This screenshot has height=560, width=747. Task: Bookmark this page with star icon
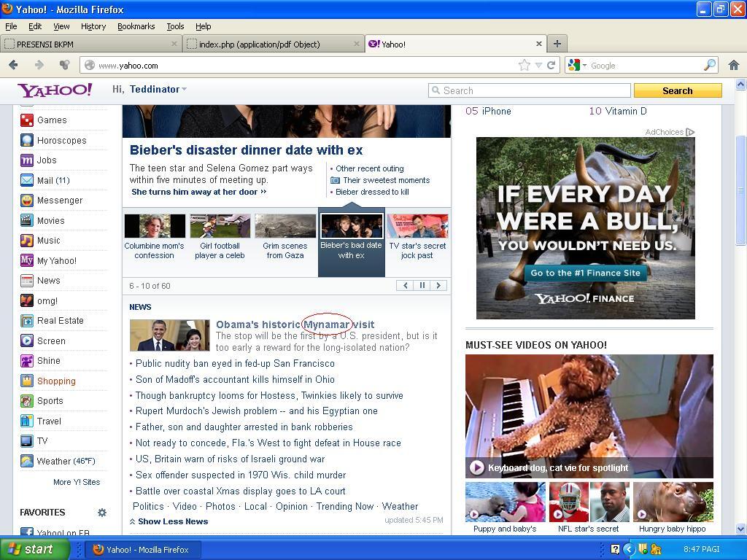[525, 65]
